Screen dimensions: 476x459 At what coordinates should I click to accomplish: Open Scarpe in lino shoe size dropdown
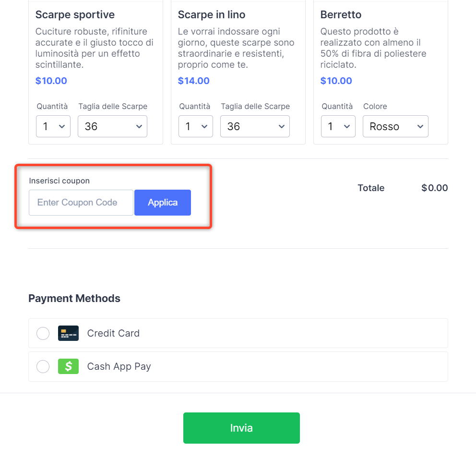(x=255, y=126)
